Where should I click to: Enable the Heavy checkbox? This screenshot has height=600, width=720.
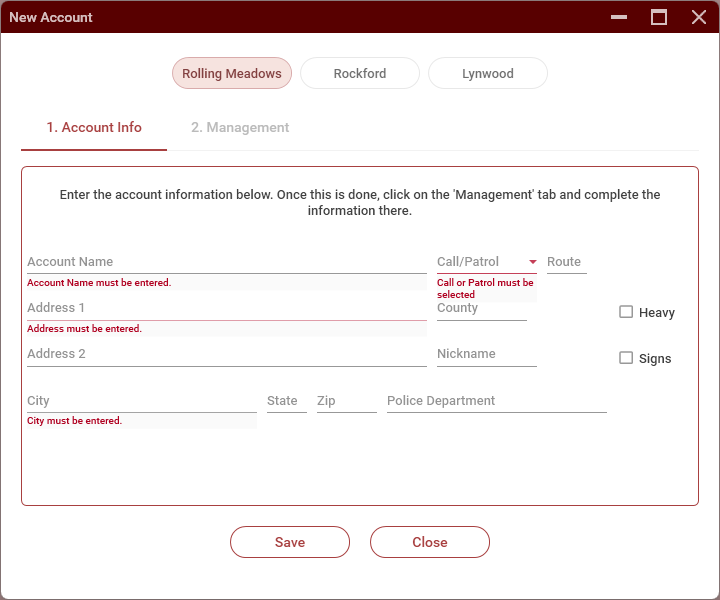tap(626, 312)
